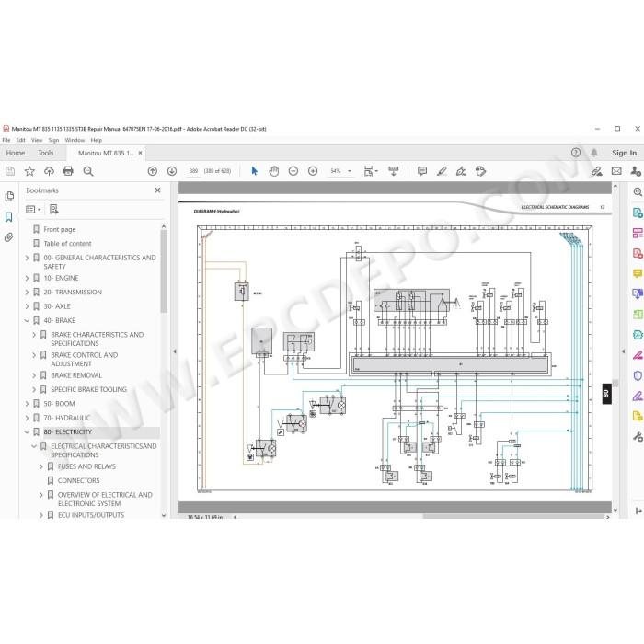The width and height of the screenshot is (644, 644).
Task: Expand 00- GENERAL CHARACTERISTICS bookmark
Action: point(27,258)
